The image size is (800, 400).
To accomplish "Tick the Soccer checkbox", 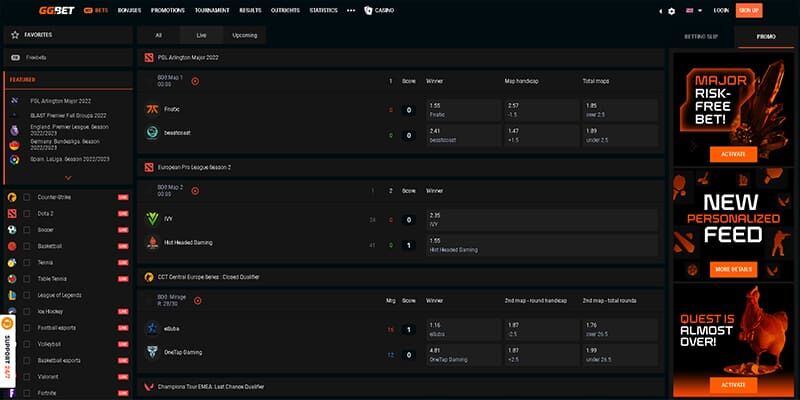I will 27,230.
